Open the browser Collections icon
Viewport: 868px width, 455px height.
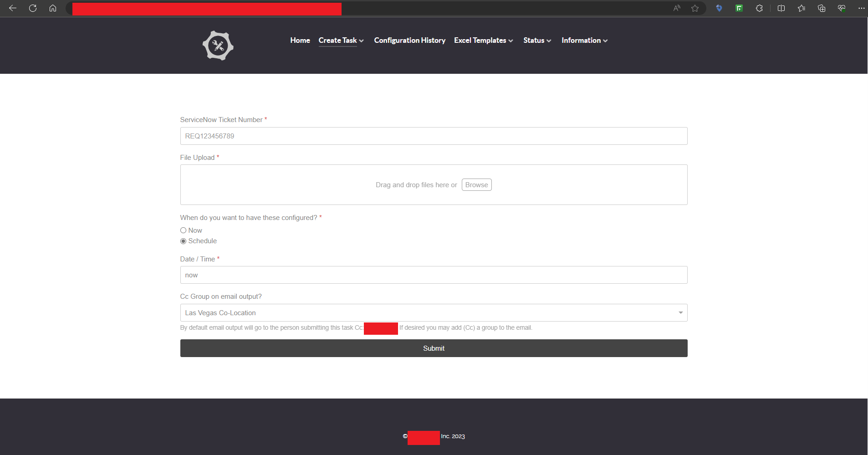[x=822, y=8]
